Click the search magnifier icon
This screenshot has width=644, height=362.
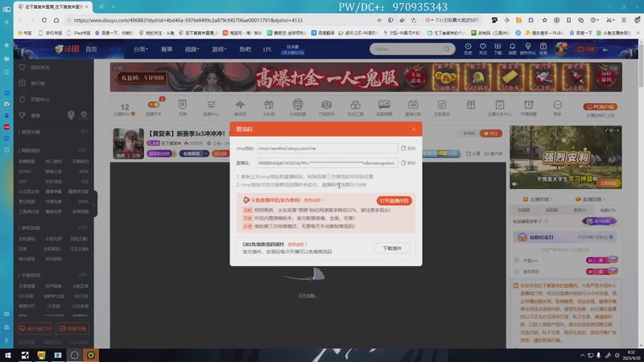(x=447, y=49)
